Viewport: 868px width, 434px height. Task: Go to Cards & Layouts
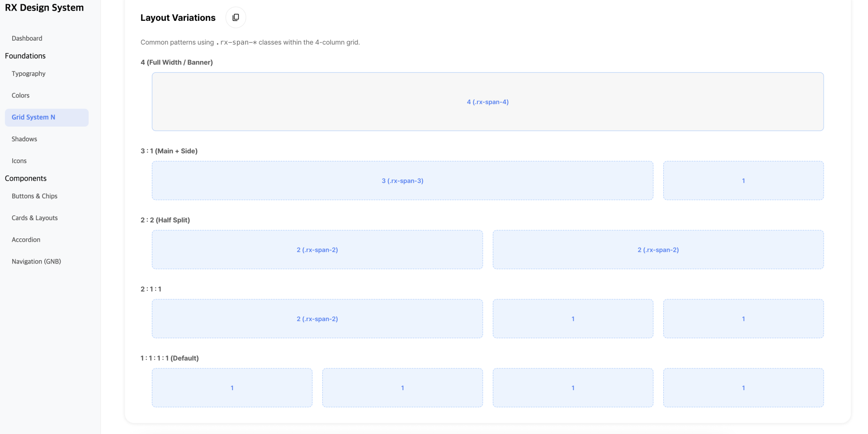click(35, 218)
